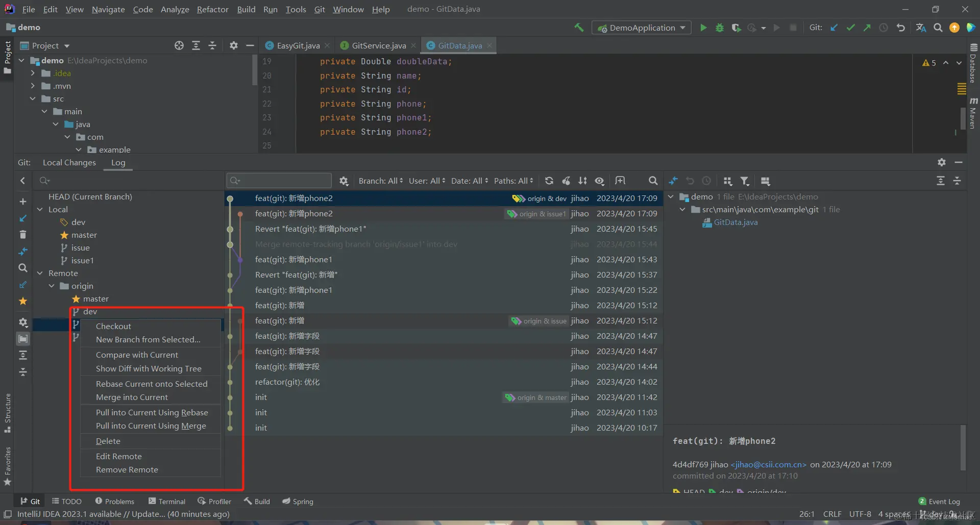Expand the .idea folder in Project tree

click(33, 73)
